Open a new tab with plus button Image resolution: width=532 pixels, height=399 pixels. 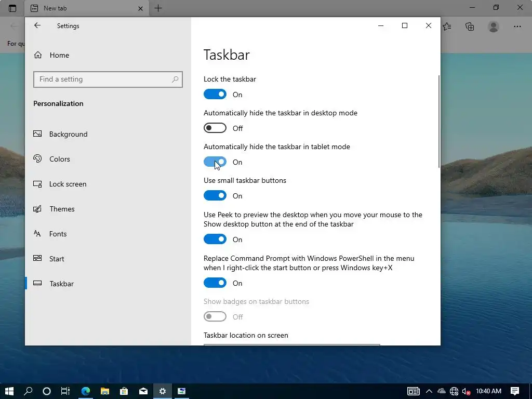point(158,8)
